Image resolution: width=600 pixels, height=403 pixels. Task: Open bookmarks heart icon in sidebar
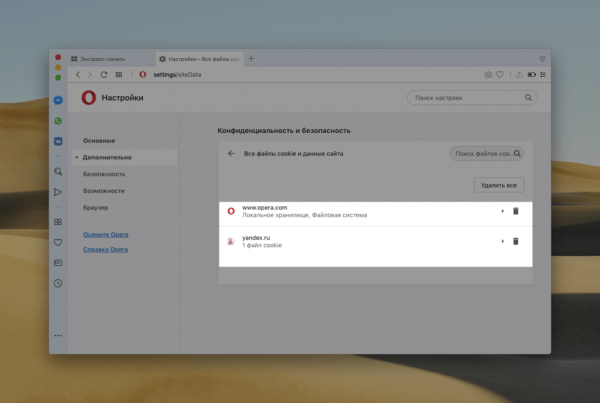pyautogui.click(x=58, y=242)
